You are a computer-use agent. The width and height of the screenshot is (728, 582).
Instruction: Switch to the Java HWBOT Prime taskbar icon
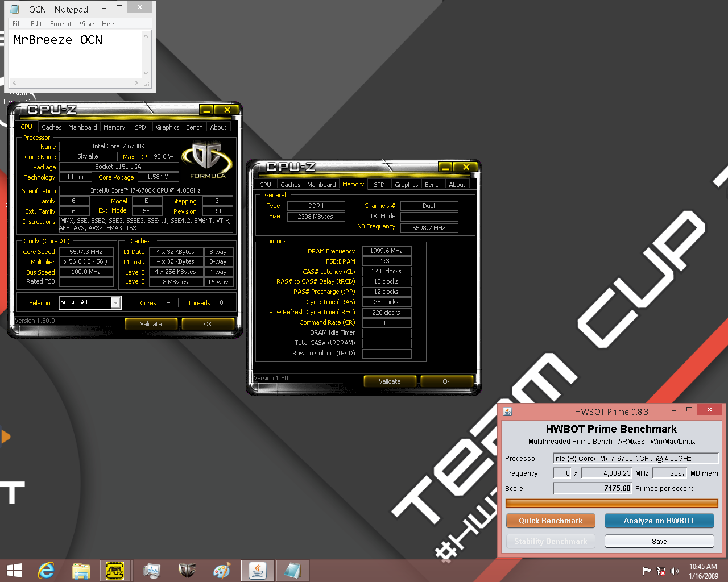coord(258,571)
